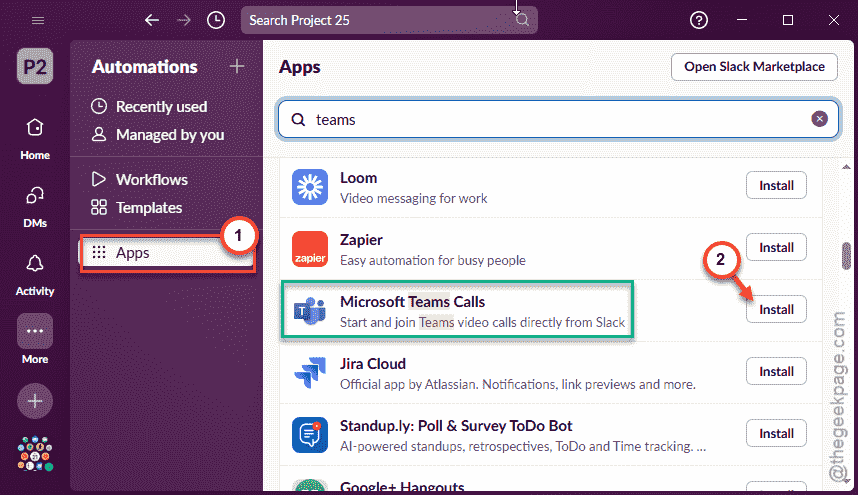The width and height of the screenshot is (858, 495).
Task: Click the apps list scrollbar thumb
Action: point(846,256)
